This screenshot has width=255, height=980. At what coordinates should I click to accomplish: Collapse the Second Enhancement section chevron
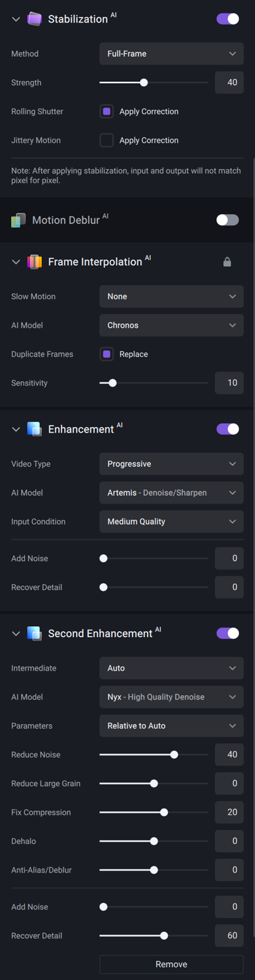16,634
